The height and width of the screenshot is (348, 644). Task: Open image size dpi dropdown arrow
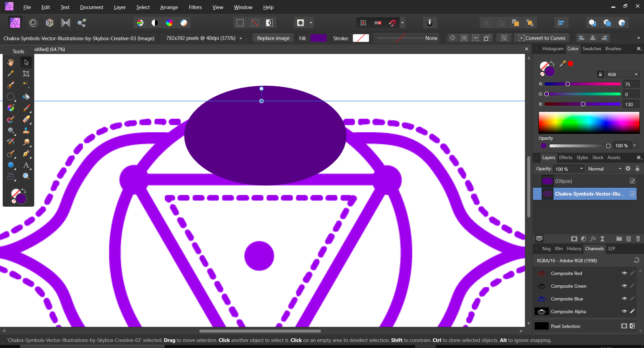pos(241,38)
